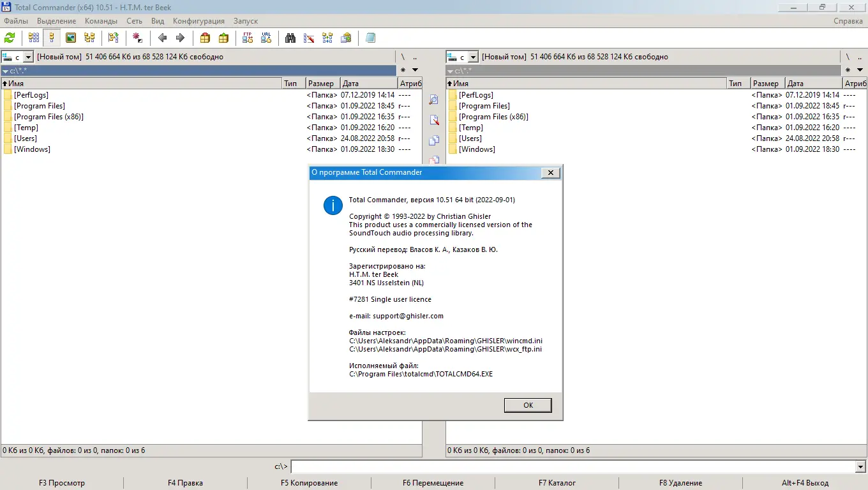Open the multi-rename tool icon
868x490 pixels.
(x=309, y=38)
